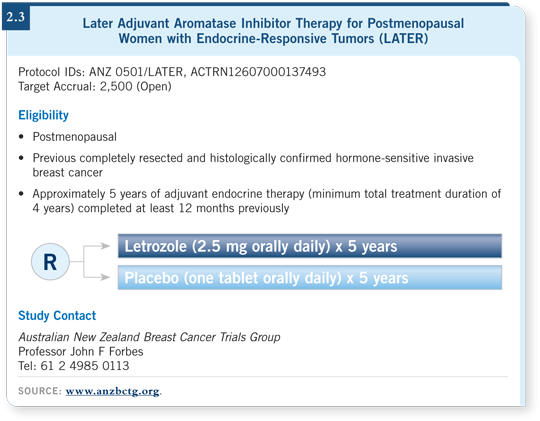Select the Letrozole 2.5 mg treatment arm bar
540x421 pixels.
point(310,246)
